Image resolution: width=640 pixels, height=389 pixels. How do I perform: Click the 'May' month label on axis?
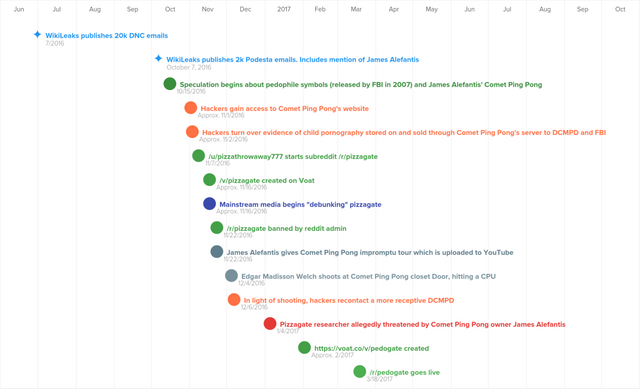click(431, 9)
